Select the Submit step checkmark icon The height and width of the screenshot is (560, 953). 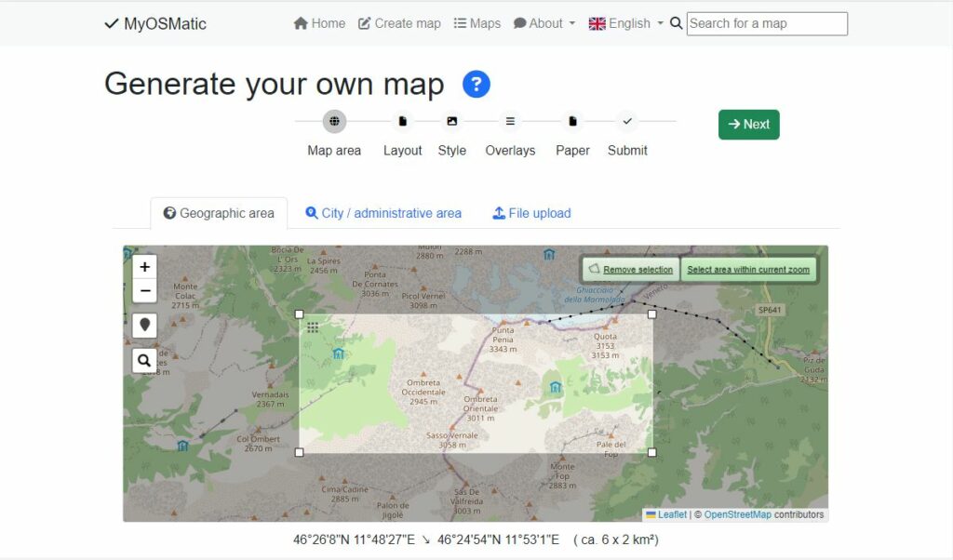[x=627, y=121]
